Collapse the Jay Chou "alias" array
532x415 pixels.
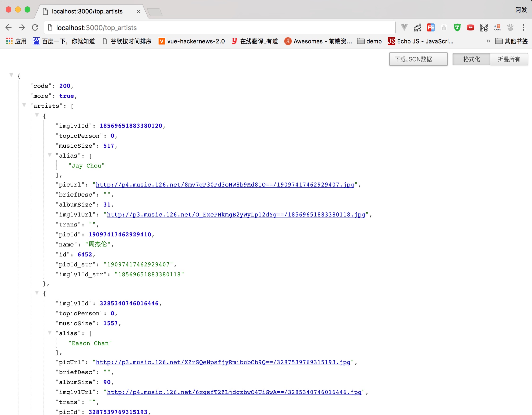coord(50,155)
